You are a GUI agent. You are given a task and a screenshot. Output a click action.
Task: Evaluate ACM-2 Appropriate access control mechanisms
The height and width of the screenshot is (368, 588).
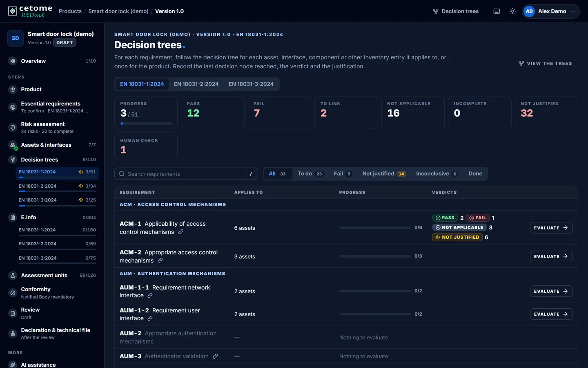(x=551, y=256)
